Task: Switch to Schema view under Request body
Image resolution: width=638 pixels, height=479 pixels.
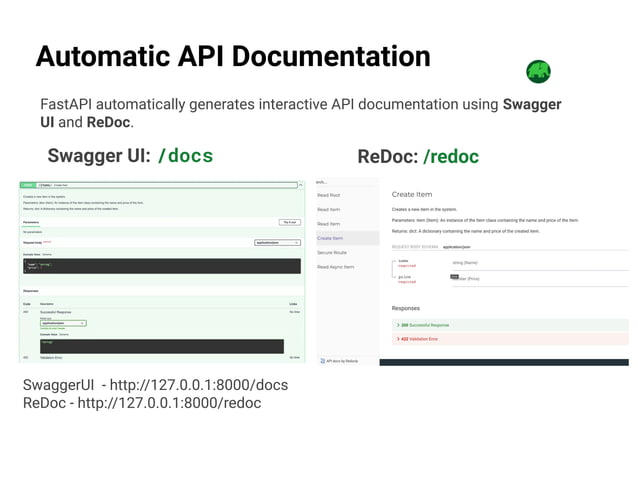Action: coord(47,255)
